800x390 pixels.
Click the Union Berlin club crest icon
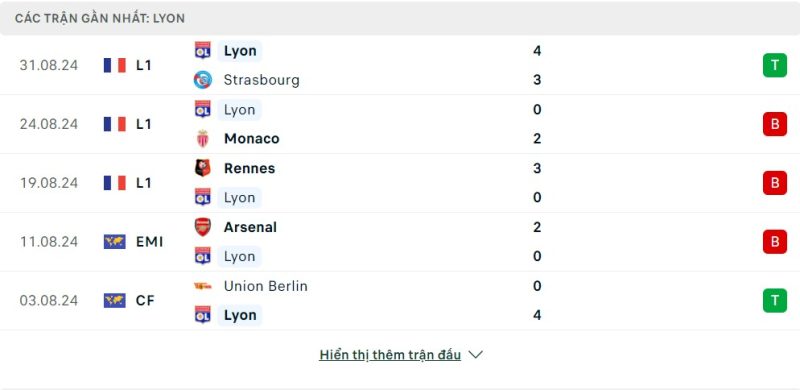pos(203,286)
